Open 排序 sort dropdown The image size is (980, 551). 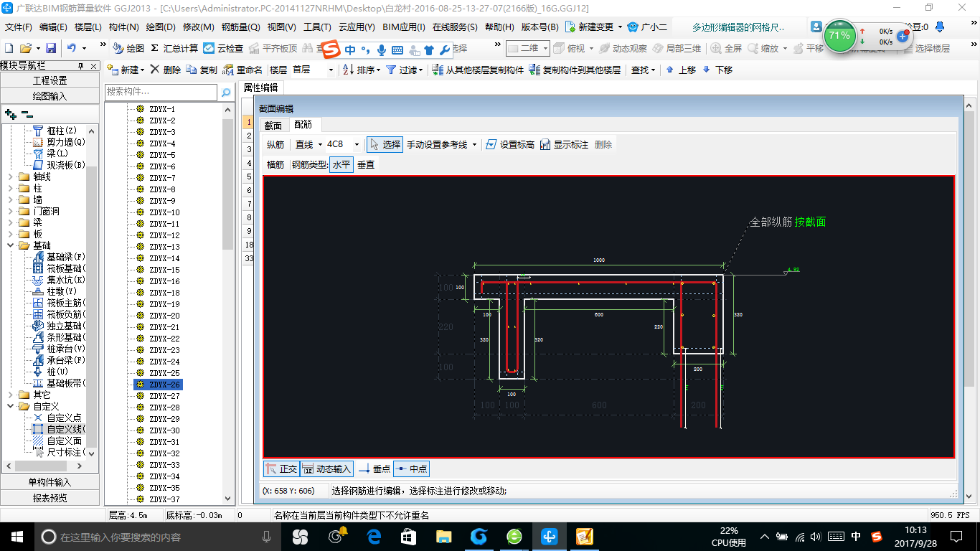pyautogui.click(x=361, y=70)
